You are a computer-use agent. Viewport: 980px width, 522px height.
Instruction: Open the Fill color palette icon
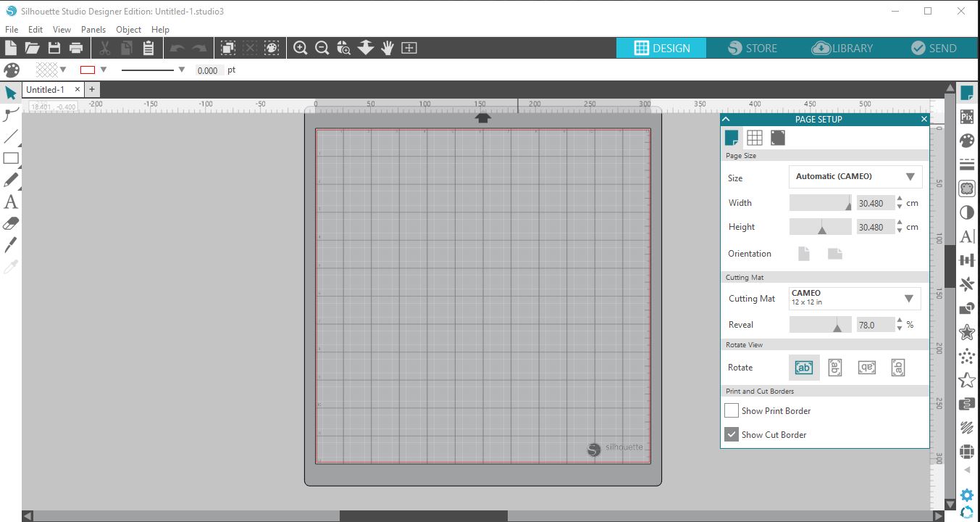click(x=966, y=141)
